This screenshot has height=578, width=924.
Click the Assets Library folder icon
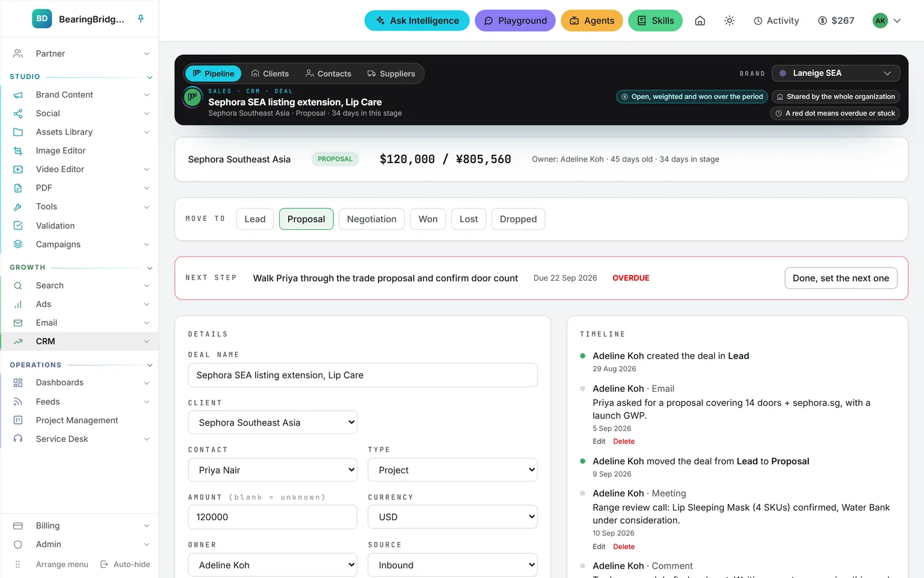pyautogui.click(x=18, y=132)
